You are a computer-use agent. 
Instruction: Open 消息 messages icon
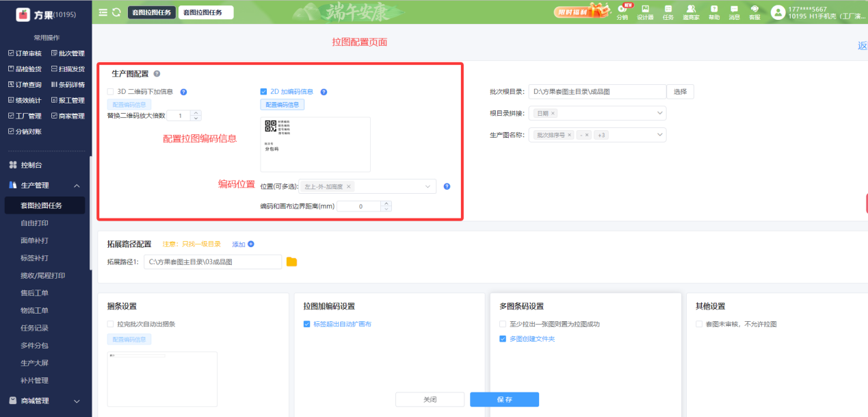[734, 12]
